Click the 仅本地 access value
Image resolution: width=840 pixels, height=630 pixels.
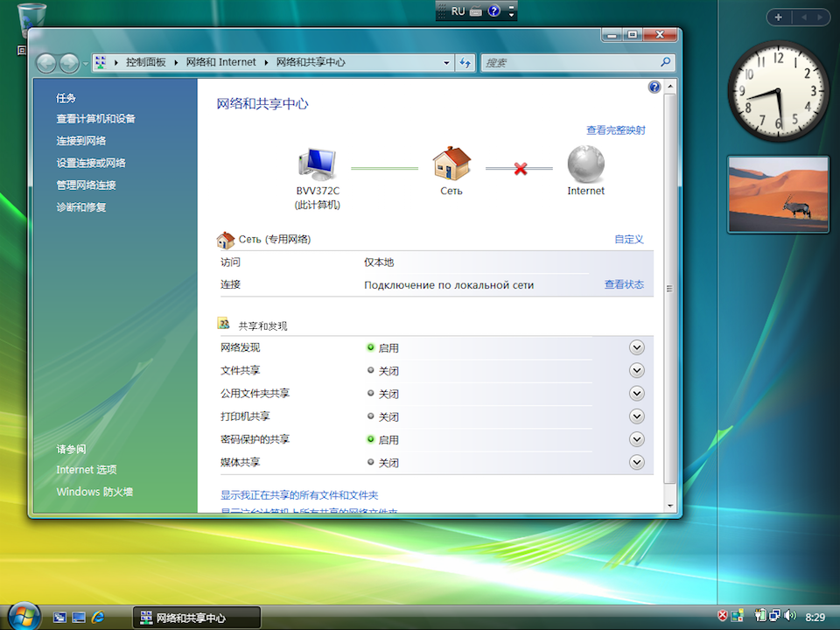[x=379, y=262]
